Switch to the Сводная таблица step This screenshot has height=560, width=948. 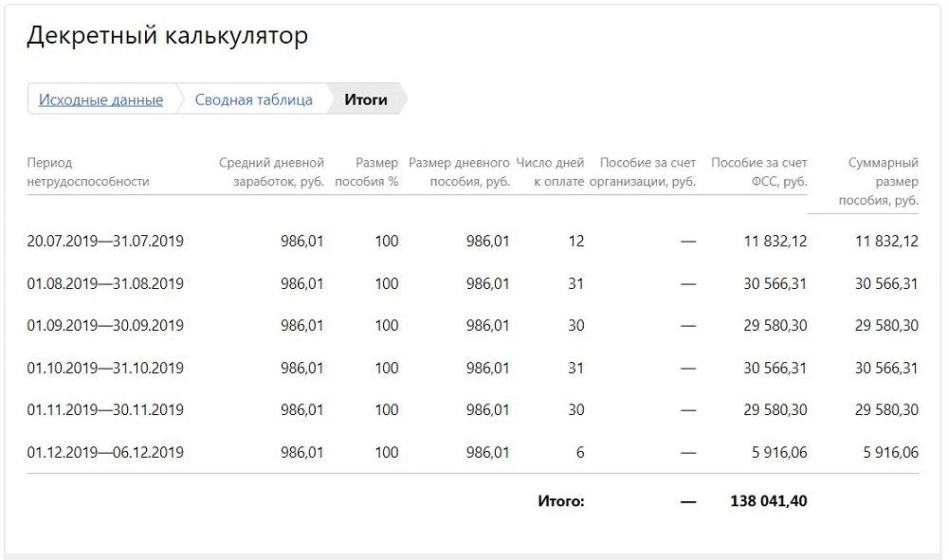coord(253,99)
